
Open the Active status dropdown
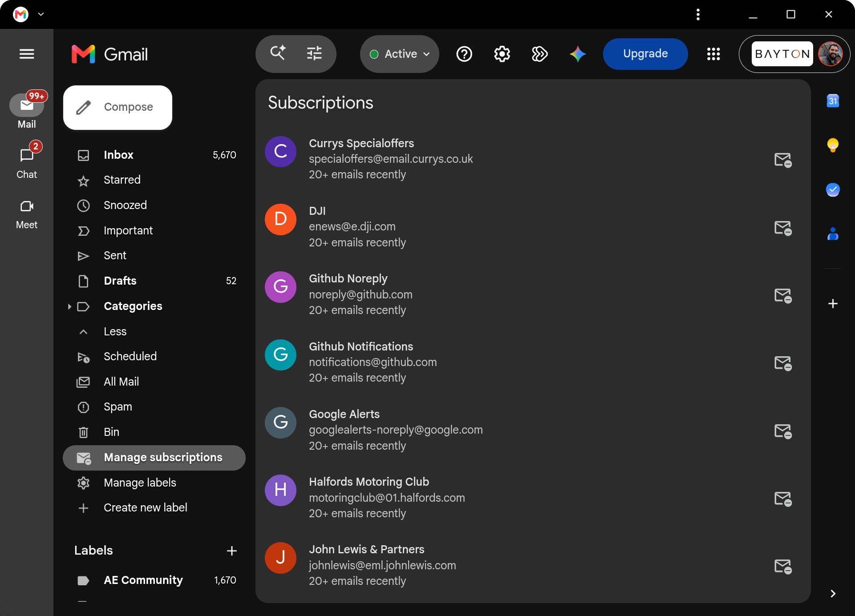click(400, 54)
